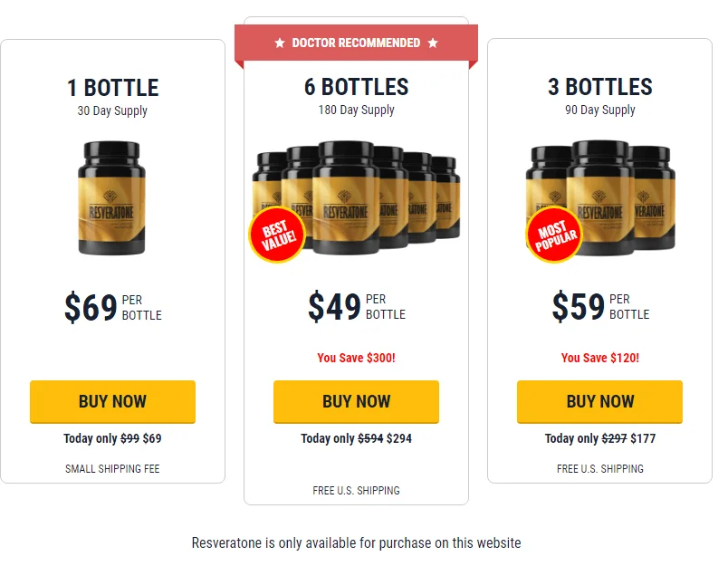Click BUY NOW for 3 bottles
The height and width of the screenshot is (566, 728).
point(599,401)
